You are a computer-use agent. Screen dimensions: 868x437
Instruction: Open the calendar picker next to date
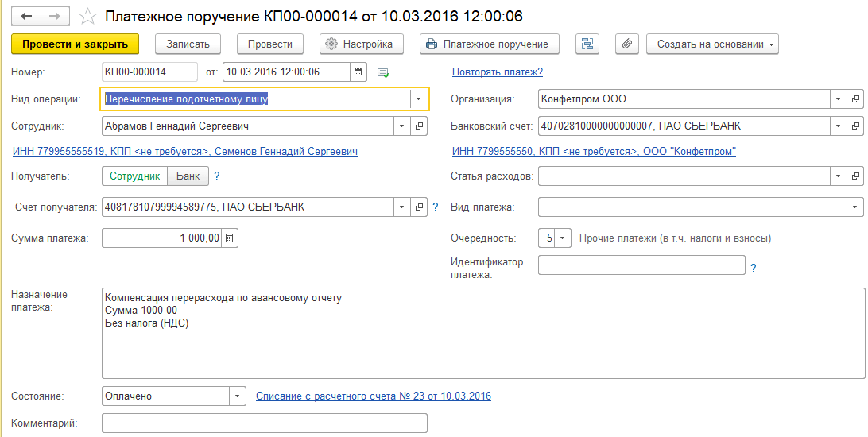(358, 72)
